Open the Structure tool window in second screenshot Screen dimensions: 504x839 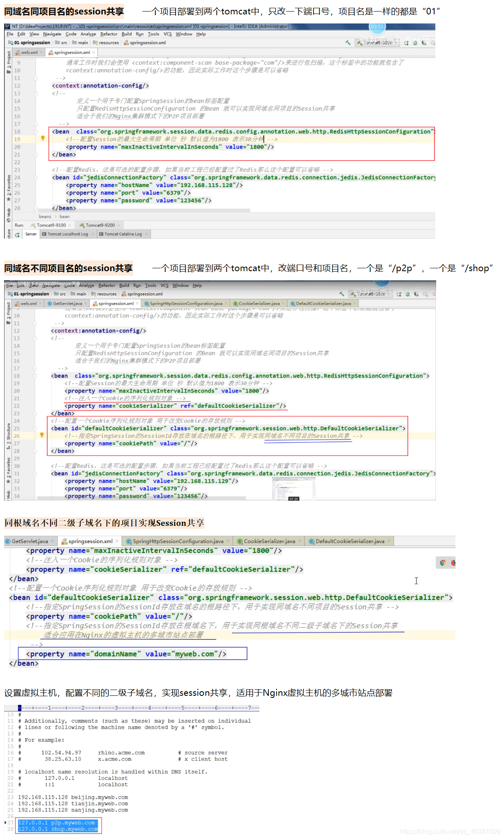(x=8, y=436)
